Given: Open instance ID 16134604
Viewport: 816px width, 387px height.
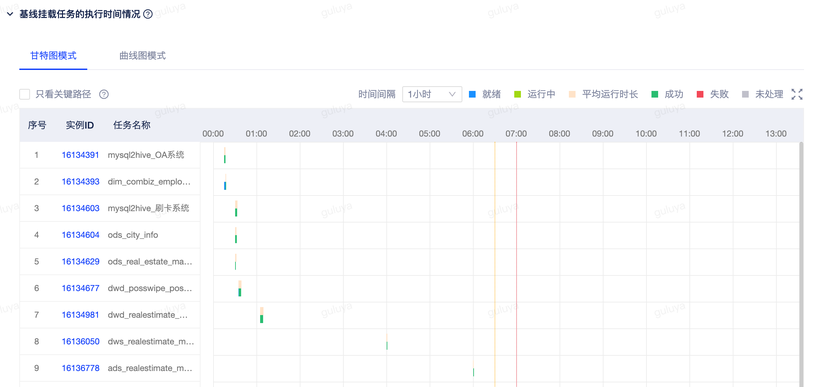Looking at the screenshot, I should pyautogui.click(x=80, y=235).
